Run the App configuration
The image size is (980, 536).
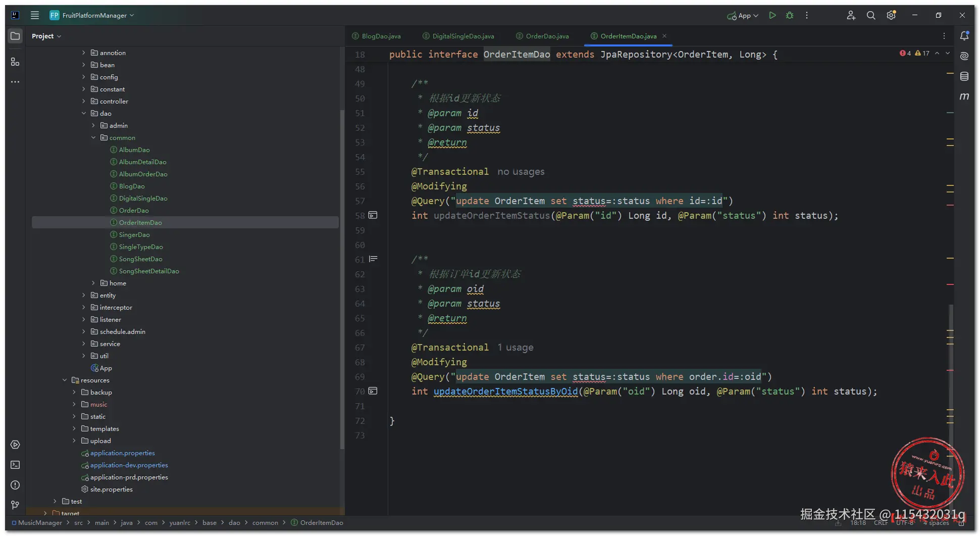coord(772,15)
